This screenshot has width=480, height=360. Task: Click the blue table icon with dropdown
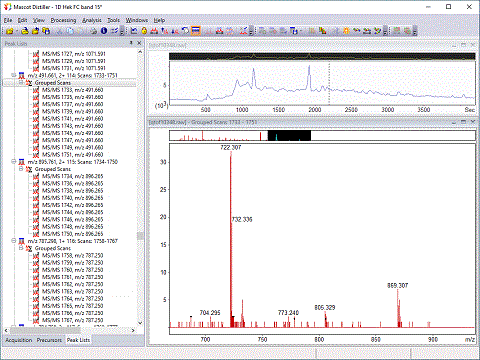(295, 31)
